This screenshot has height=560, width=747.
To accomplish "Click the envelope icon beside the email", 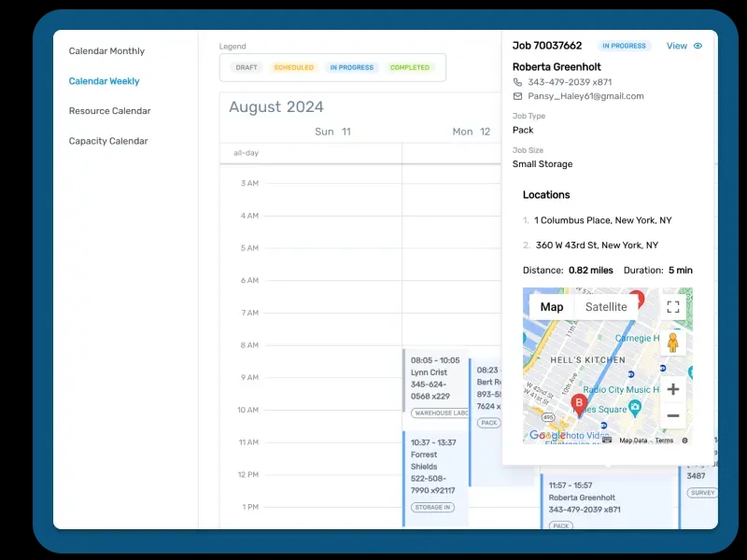I will (x=517, y=96).
